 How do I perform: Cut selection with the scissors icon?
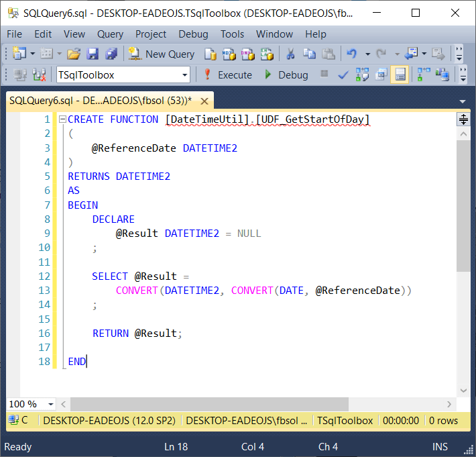coord(290,54)
